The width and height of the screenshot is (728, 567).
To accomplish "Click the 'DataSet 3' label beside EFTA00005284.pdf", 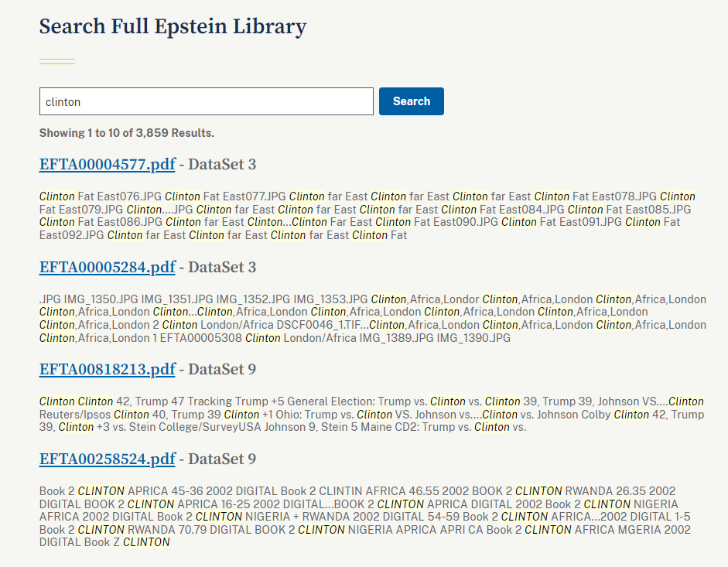I will click(222, 268).
